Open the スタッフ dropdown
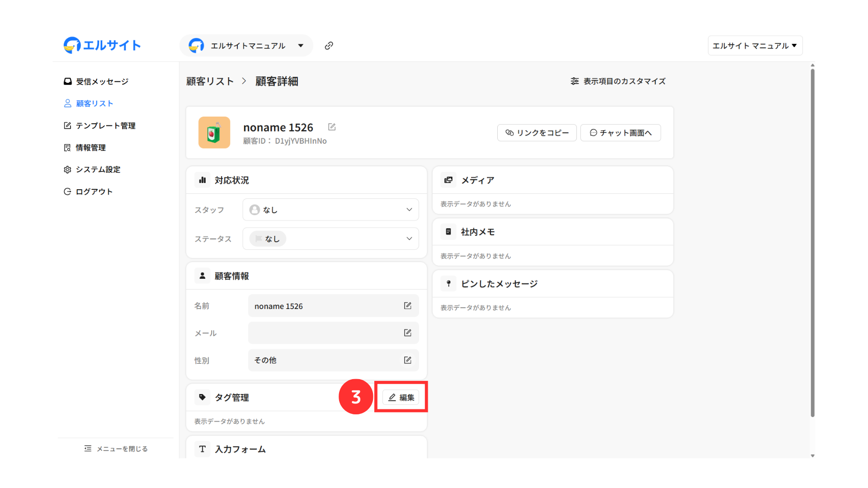This screenshot has height=488, width=868. 330,210
